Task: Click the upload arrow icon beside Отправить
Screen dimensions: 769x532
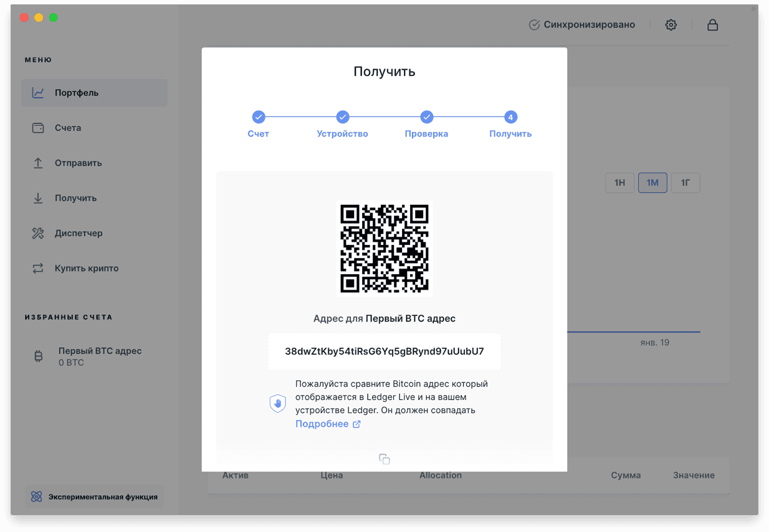Action: pos(38,163)
